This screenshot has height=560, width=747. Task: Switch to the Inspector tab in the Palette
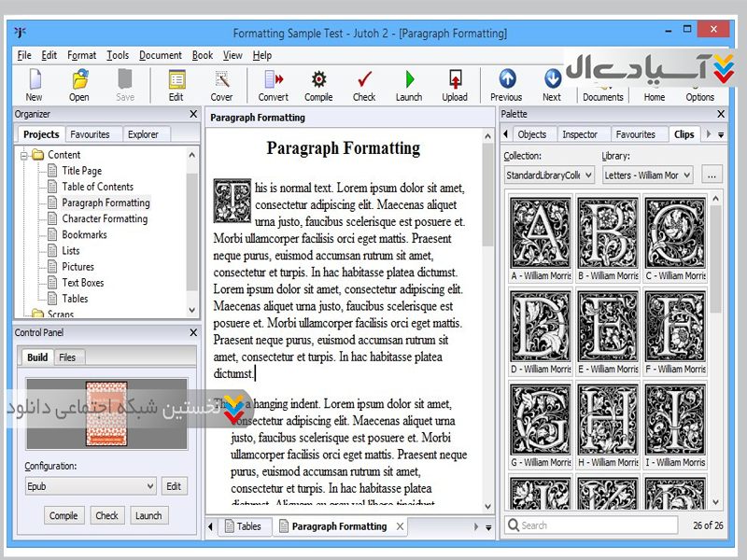coord(580,134)
